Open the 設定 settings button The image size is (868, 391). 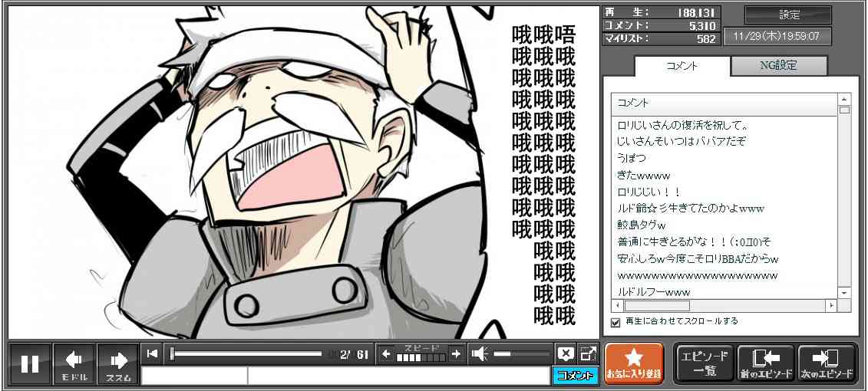[789, 15]
